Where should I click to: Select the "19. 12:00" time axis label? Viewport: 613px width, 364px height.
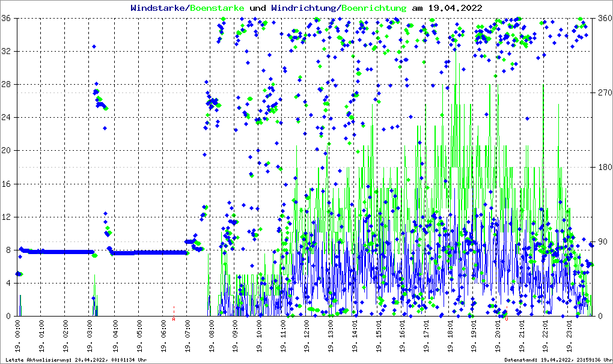(307, 336)
